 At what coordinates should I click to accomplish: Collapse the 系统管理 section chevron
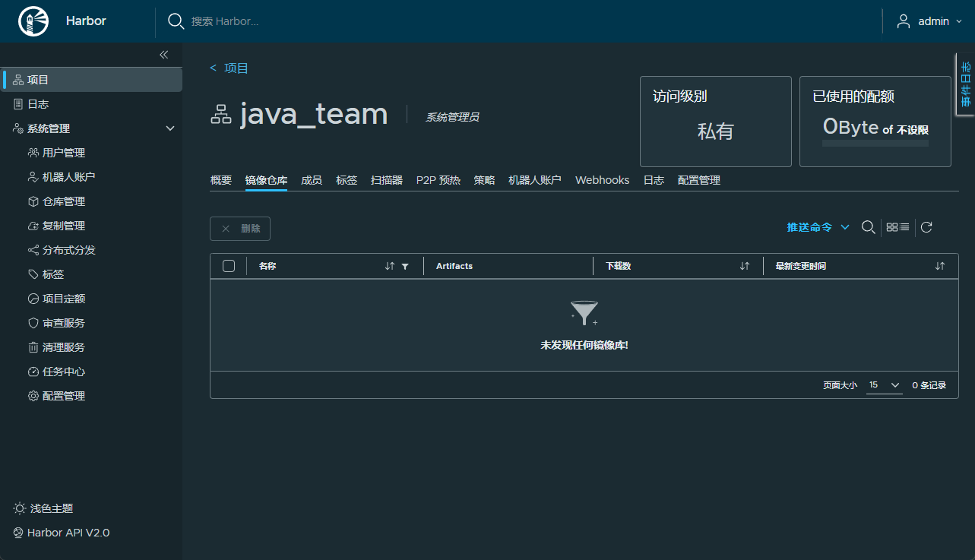point(170,128)
